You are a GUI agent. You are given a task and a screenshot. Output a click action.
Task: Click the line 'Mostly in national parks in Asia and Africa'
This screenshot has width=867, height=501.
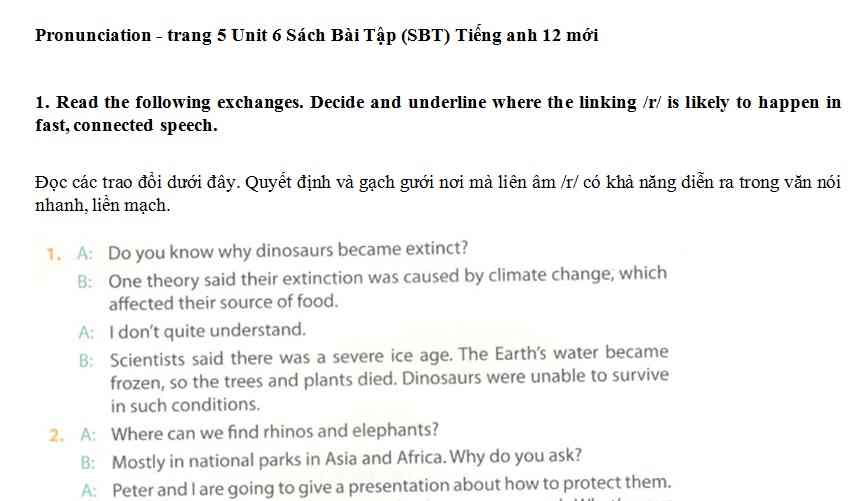[x=347, y=459]
